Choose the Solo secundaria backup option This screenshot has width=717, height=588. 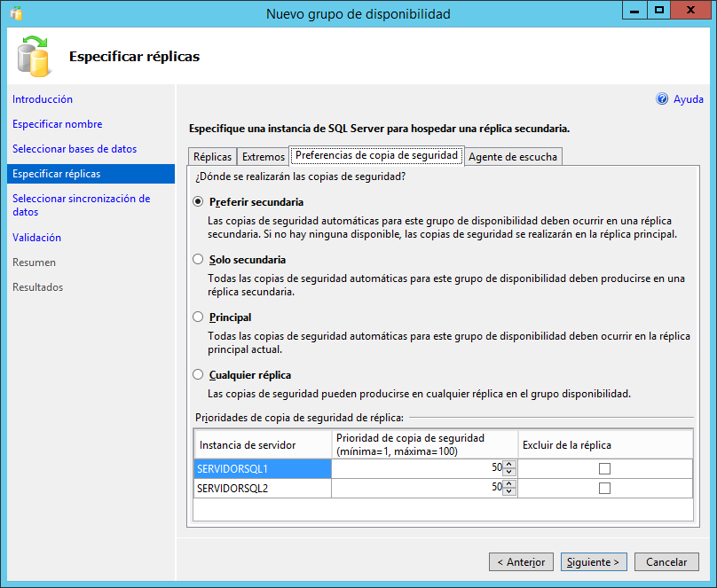(197, 259)
